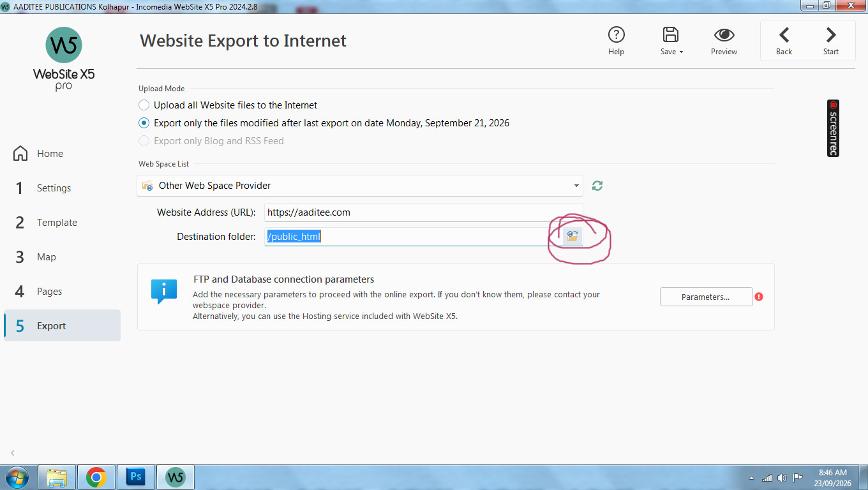Show hidden tray icons
868x490 pixels.
752,478
